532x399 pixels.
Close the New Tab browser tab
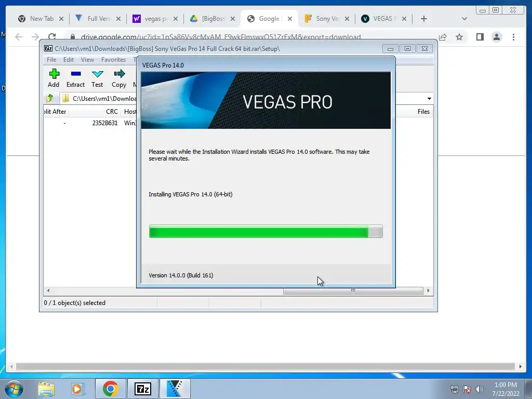(61, 19)
